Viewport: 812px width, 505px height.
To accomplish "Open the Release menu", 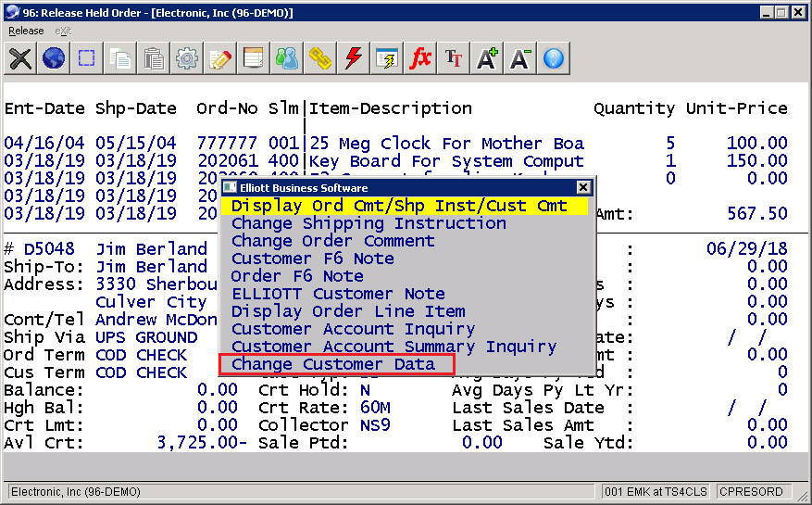I will tap(26, 32).
